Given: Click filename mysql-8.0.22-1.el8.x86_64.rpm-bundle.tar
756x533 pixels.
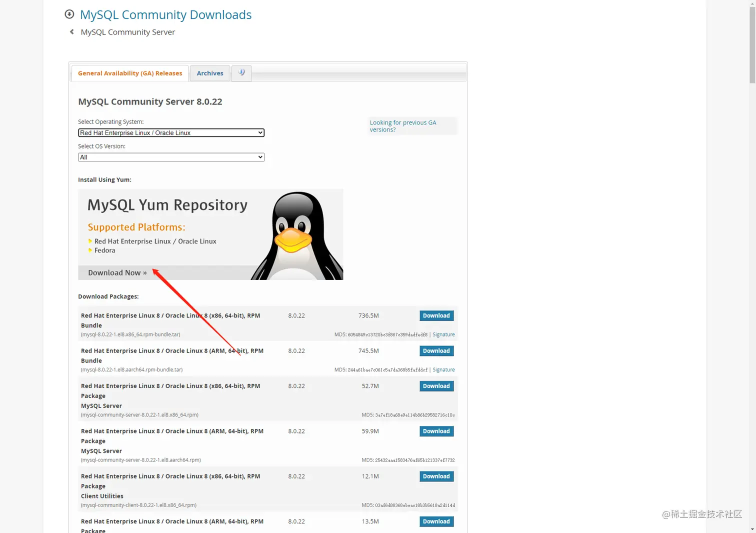Looking at the screenshot, I should tap(130, 334).
